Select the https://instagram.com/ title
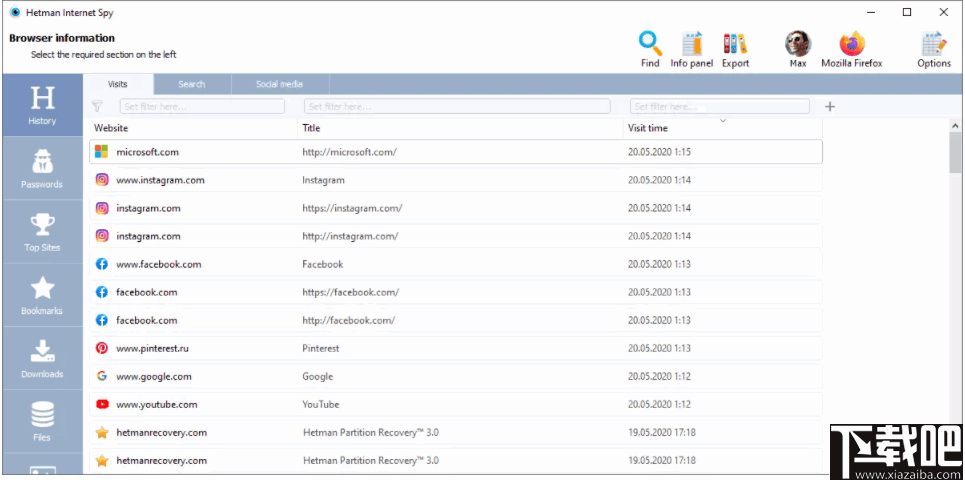The width and height of the screenshot is (965, 480). (352, 208)
